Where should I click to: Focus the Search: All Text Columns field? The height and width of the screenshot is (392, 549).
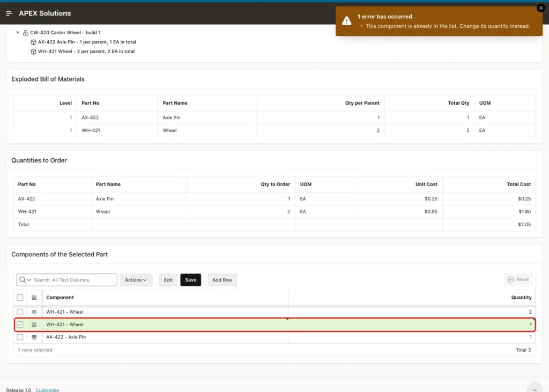74,280
